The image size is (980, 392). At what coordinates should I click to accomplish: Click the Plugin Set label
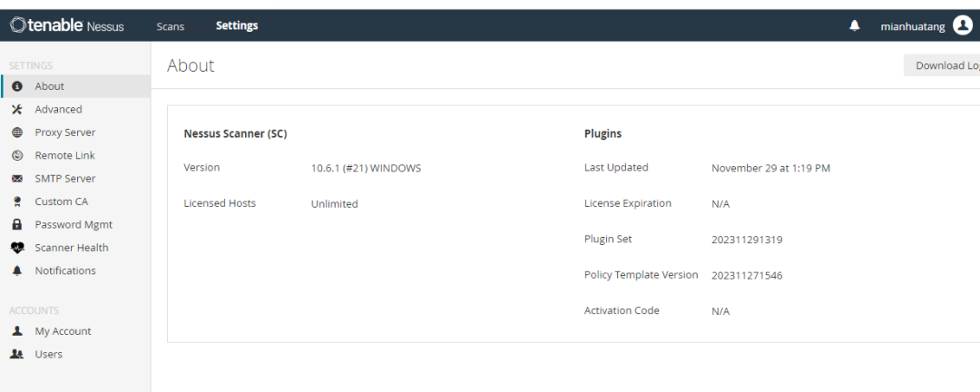608,239
